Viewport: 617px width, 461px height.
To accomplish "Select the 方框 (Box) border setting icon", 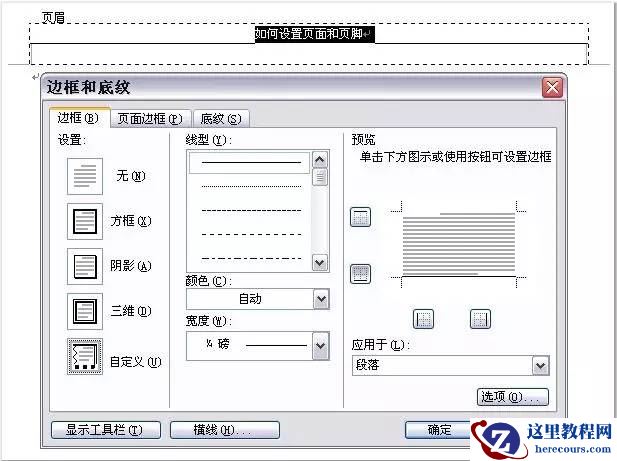I will point(85,221).
